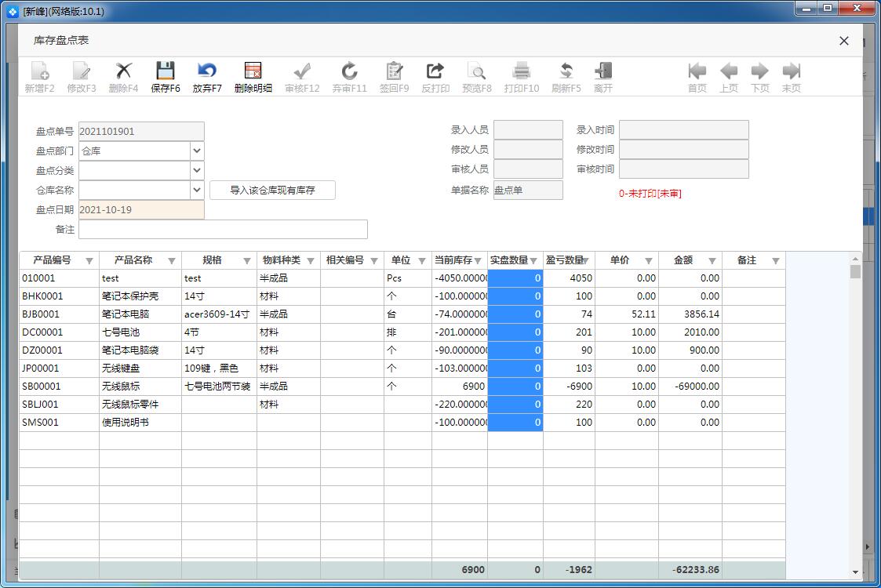Screen dimensions: 881x588
Task: Close the 库存盘点表 panel with X
Action: point(844,41)
